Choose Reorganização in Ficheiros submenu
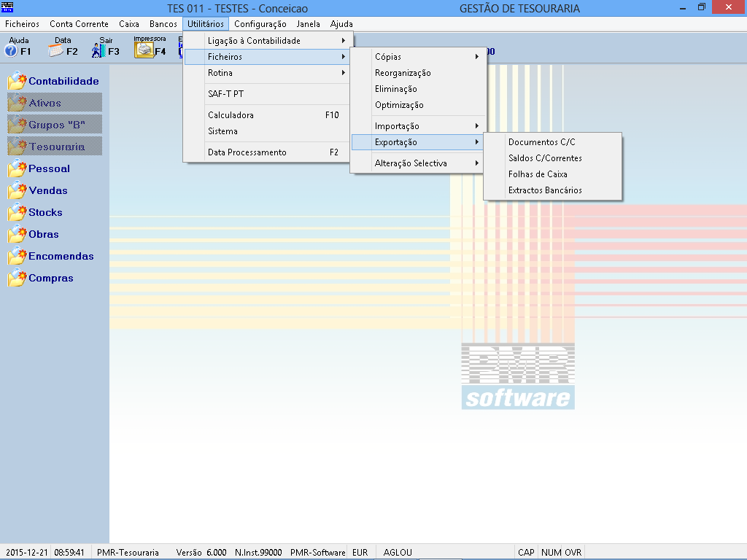Screen dimensions: 747x560 pos(418,73)
